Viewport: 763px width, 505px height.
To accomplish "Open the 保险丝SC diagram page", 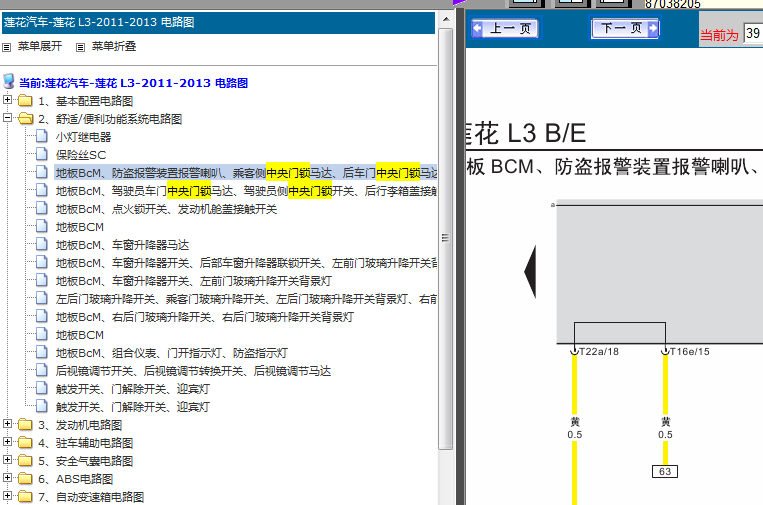I will [81, 155].
